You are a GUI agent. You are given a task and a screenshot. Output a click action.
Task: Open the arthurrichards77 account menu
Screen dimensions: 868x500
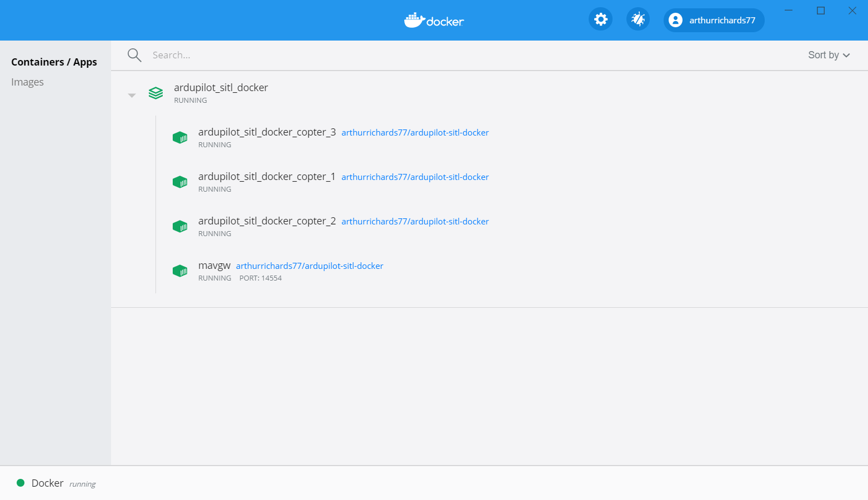pos(714,20)
